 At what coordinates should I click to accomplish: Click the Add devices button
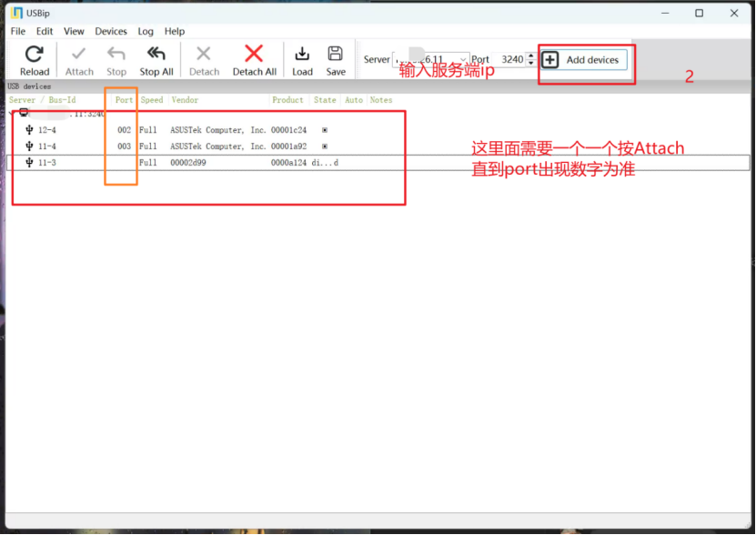pyautogui.click(x=583, y=60)
